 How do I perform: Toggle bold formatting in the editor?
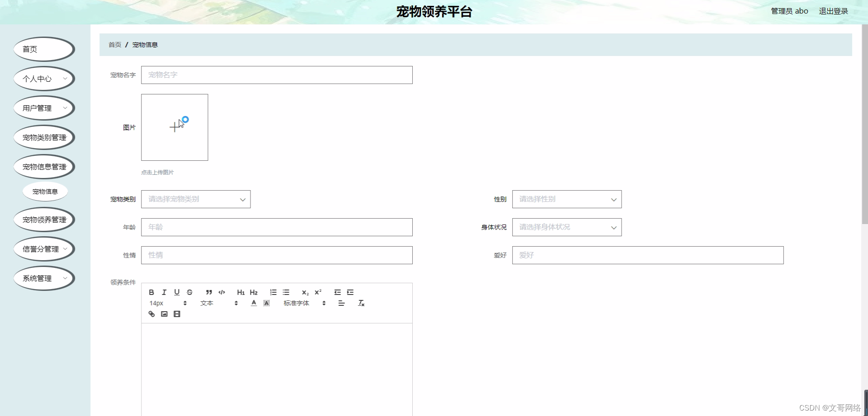(x=151, y=292)
